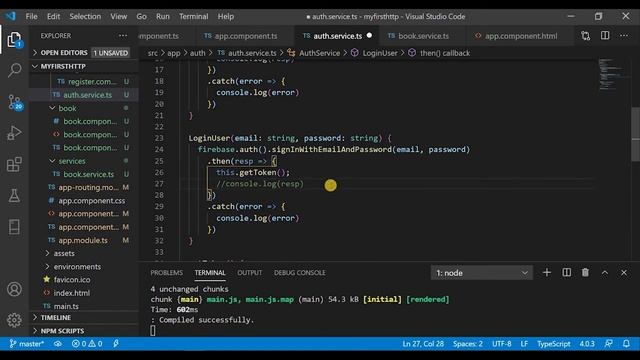This screenshot has width=640, height=360.
Task: Open Run and Debug view icon
Action: pyautogui.click(x=14, y=133)
